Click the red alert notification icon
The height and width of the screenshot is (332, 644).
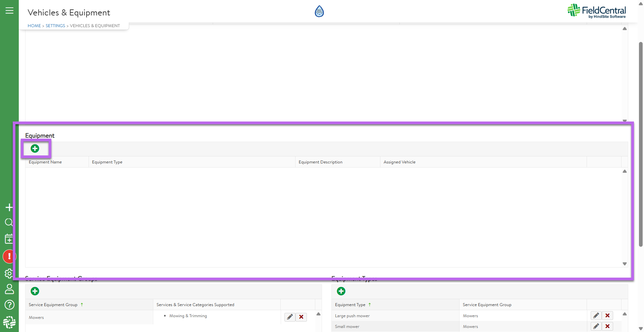point(9,256)
